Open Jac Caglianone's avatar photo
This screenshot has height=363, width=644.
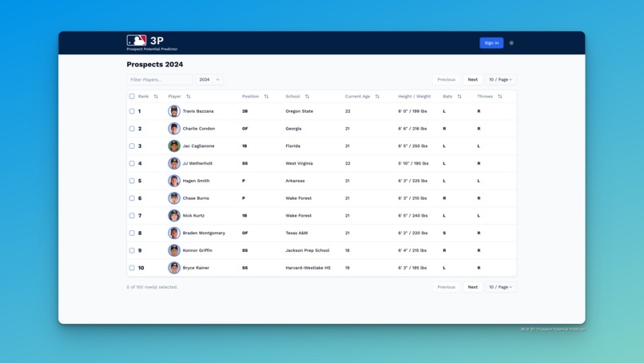174,146
